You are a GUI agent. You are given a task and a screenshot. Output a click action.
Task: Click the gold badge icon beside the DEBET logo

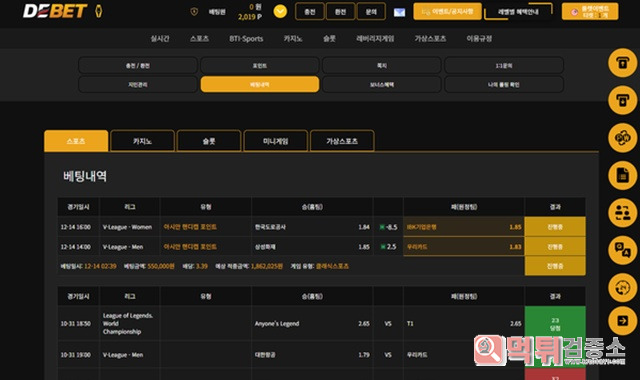coord(98,11)
